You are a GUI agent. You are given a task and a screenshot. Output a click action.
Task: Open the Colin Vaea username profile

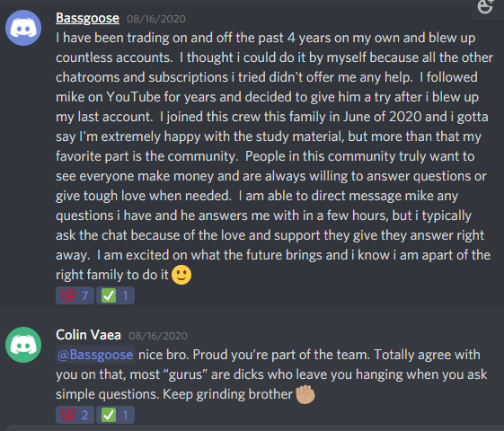tap(88, 335)
